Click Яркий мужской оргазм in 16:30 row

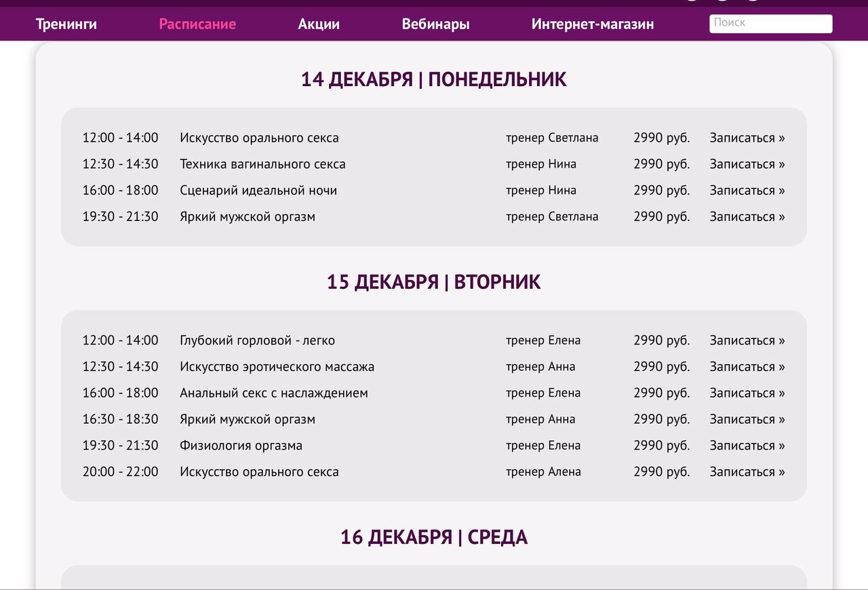coord(248,419)
